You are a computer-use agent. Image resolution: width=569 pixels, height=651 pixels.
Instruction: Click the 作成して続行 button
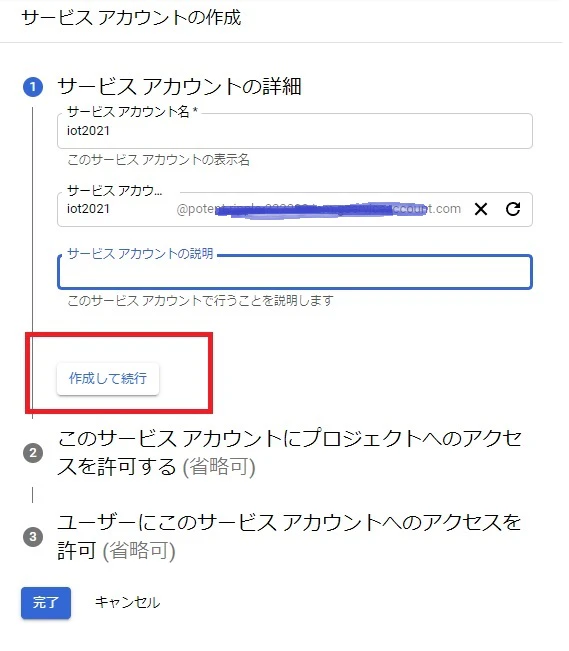coord(108,379)
